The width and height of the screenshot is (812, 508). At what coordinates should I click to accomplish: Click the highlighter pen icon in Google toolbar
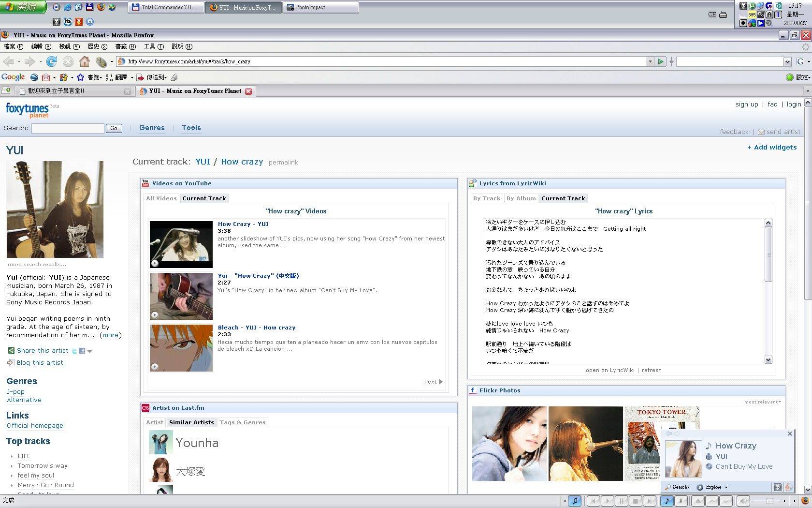pyautogui.click(x=174, y=77)
